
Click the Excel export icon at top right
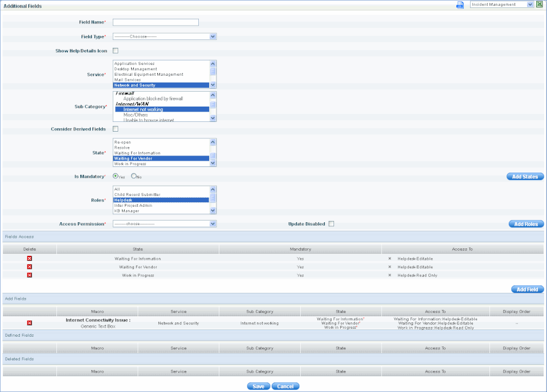(x=540, y=5)
